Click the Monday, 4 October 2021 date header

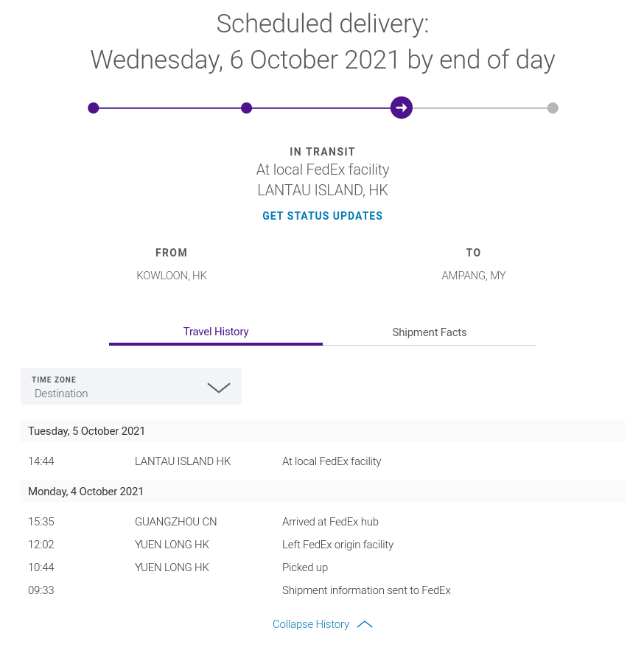coord(86,492)
